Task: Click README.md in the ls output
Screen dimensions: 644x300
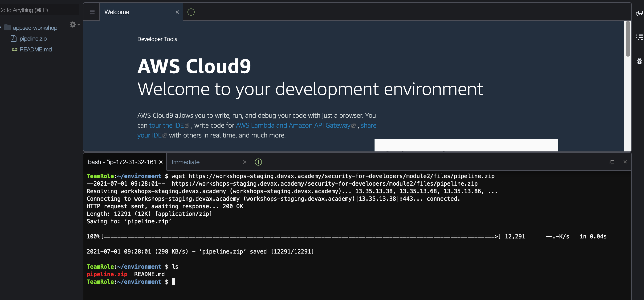Action: (149, 274)
